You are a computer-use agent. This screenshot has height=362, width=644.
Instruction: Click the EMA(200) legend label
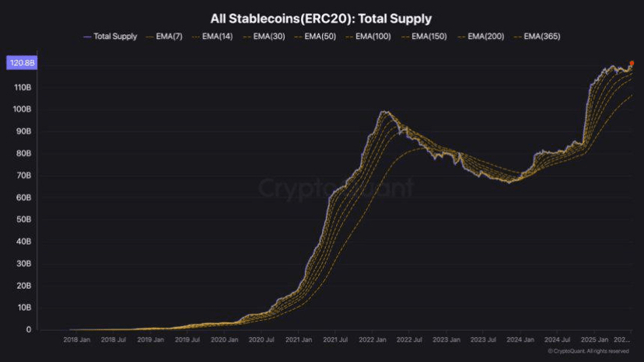[x=486, y=37]
